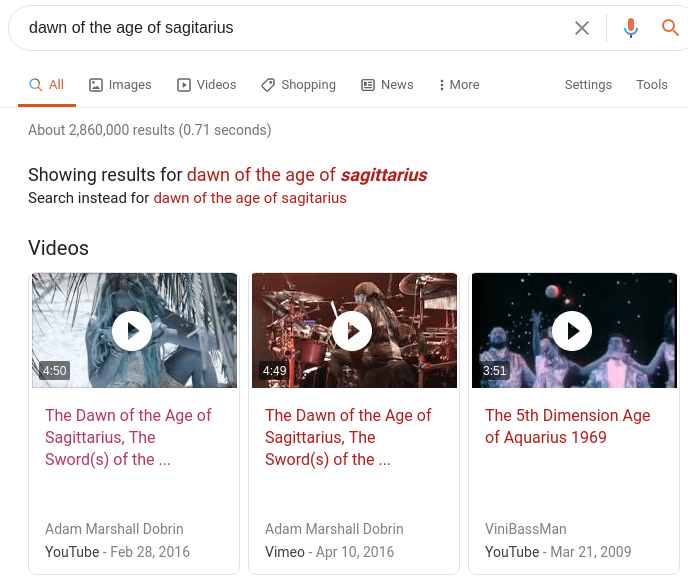688x580 pixels.
Task: Open the YouTube 'Dawn of the Age of Sagittarius' title link
Action: 128,437
